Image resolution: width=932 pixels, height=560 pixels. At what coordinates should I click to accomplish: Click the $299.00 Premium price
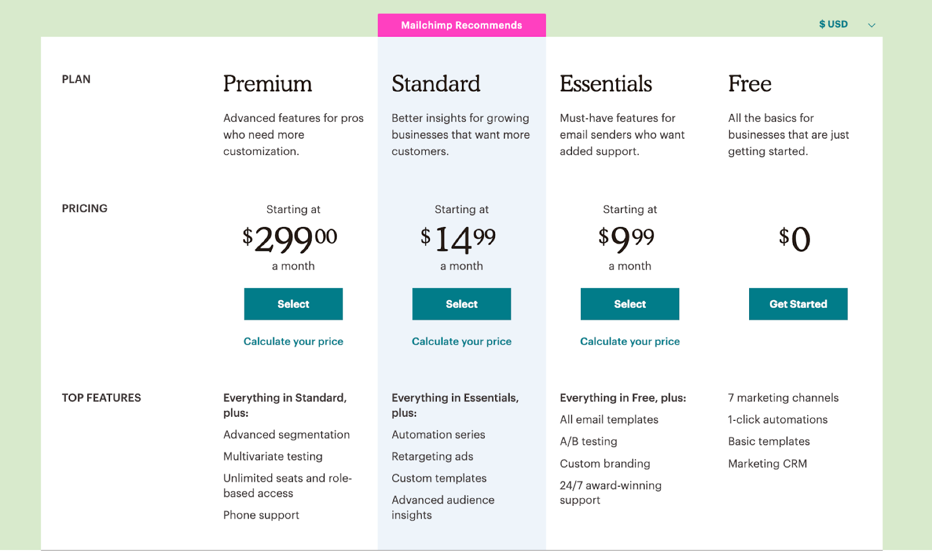click(290, 239)
